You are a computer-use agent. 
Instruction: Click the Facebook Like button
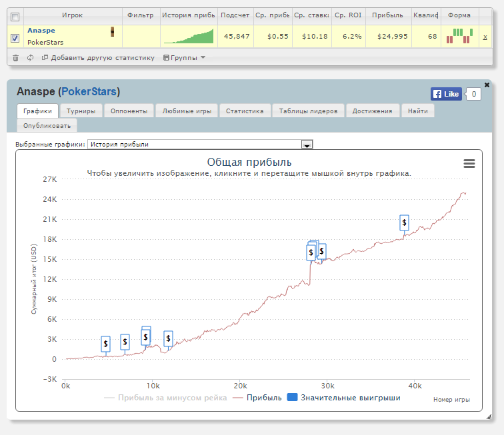pos(446,94)
